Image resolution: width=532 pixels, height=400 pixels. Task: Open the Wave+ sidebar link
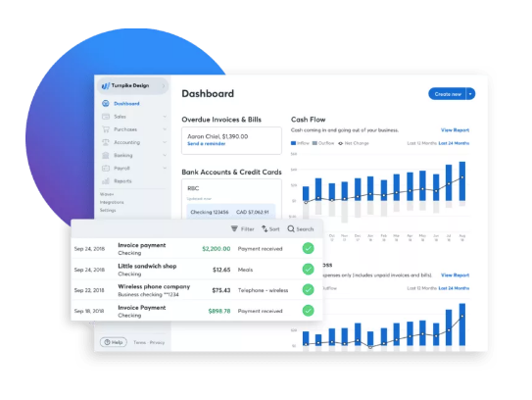coord(107,194)
